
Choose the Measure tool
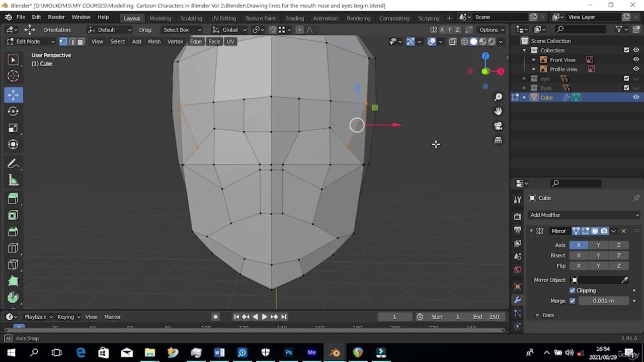14,180
